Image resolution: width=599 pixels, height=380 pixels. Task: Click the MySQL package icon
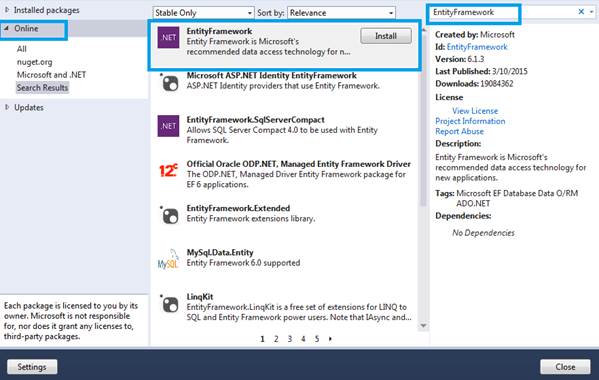168,259
